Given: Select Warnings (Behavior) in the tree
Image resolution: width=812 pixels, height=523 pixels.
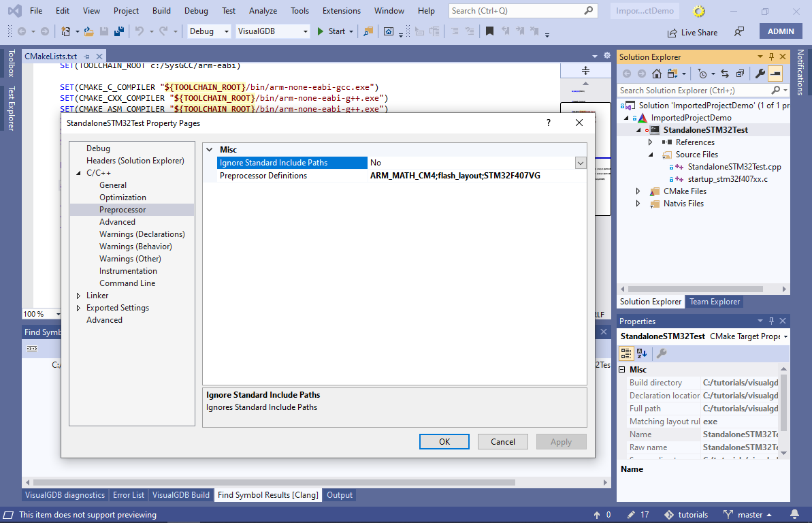Looking at the screenshot, I should click(x=135, y=247).
